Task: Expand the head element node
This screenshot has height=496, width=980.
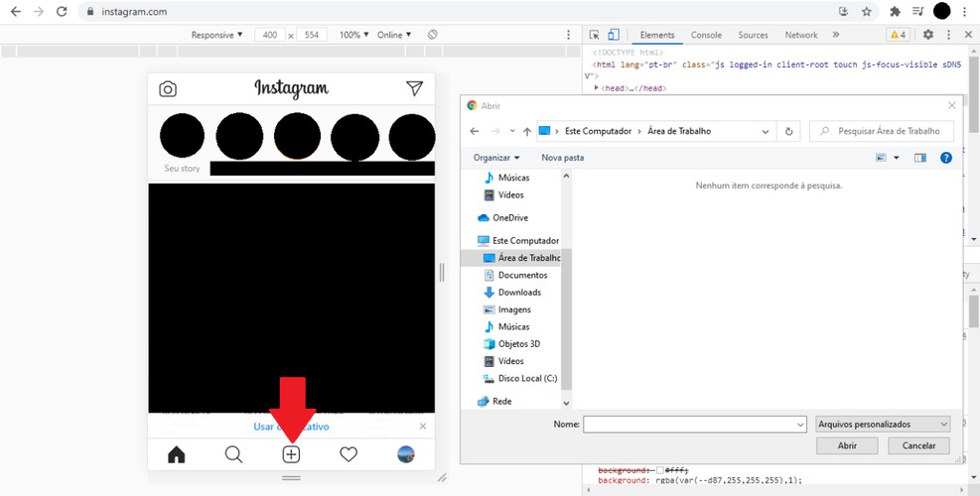Action: coord(597,88)
